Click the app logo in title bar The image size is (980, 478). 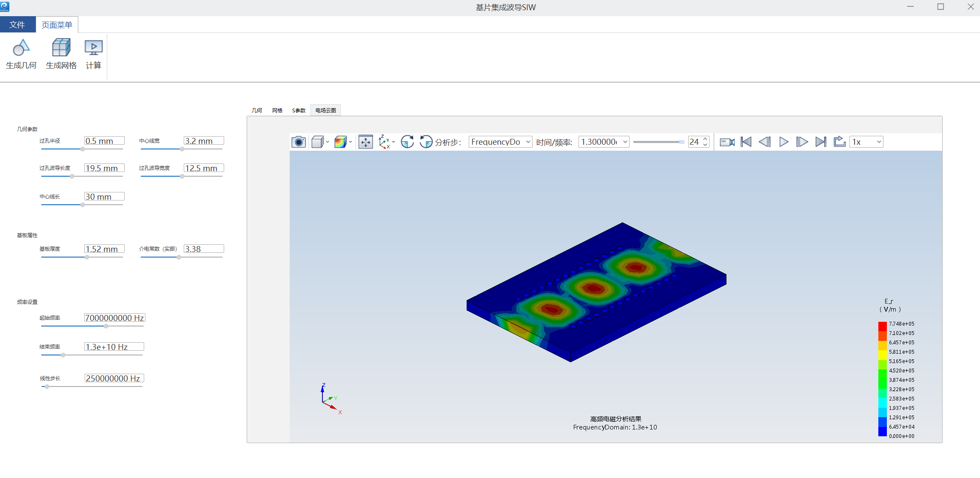(5, 7)
